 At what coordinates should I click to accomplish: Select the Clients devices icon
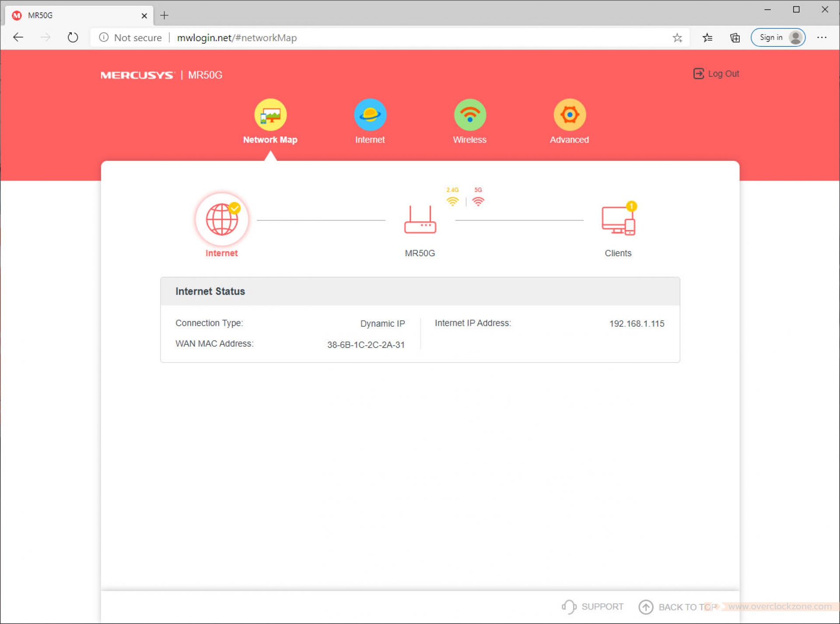tap(618, 220)
